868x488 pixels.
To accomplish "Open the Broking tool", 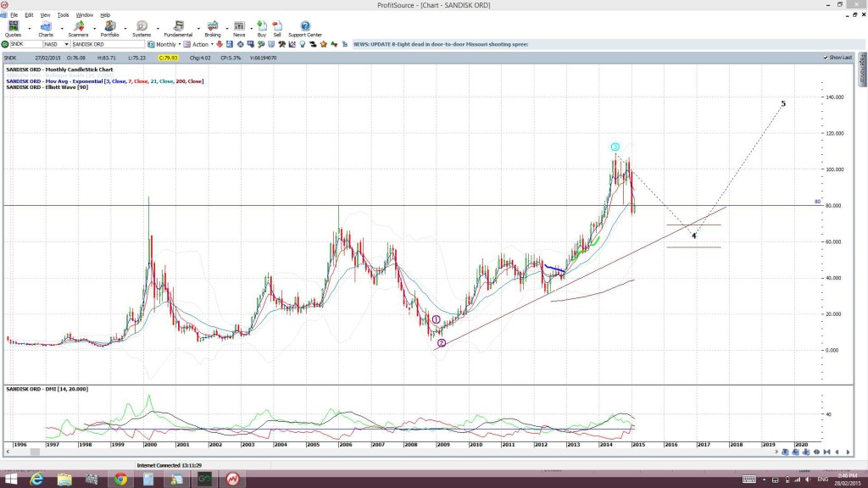I will coord(213,29).
